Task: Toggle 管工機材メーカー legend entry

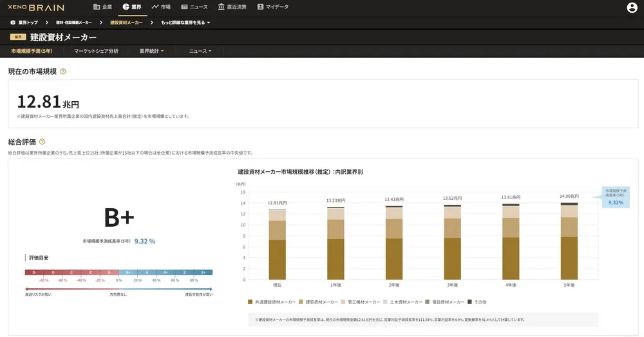Action: click(x=361, y=302)
